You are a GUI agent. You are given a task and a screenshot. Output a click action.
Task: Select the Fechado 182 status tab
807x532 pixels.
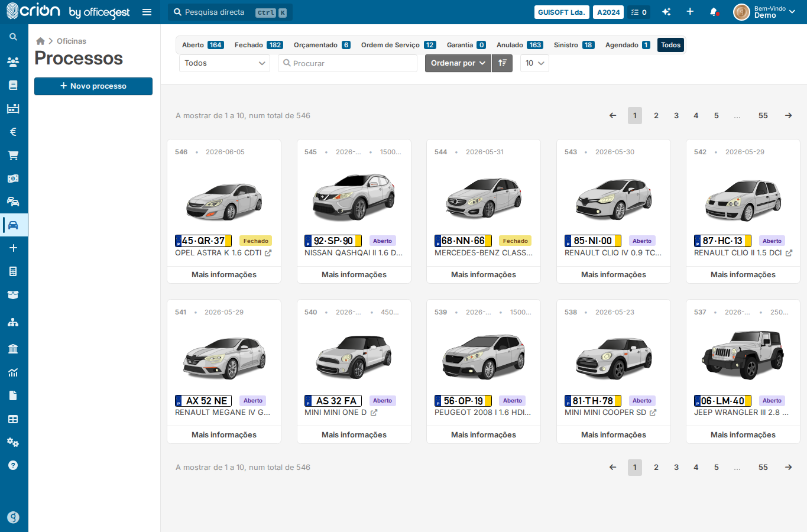tap(258, 45)
